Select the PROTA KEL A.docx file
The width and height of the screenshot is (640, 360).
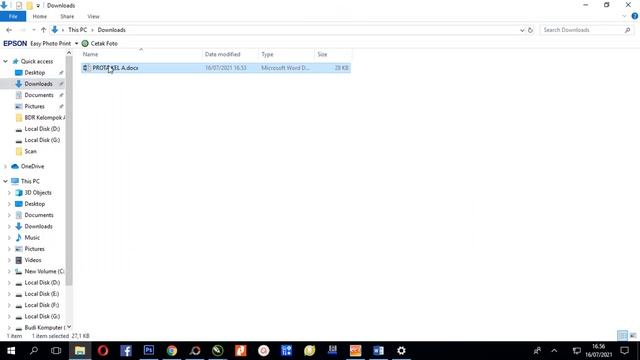tap(216, 68)
